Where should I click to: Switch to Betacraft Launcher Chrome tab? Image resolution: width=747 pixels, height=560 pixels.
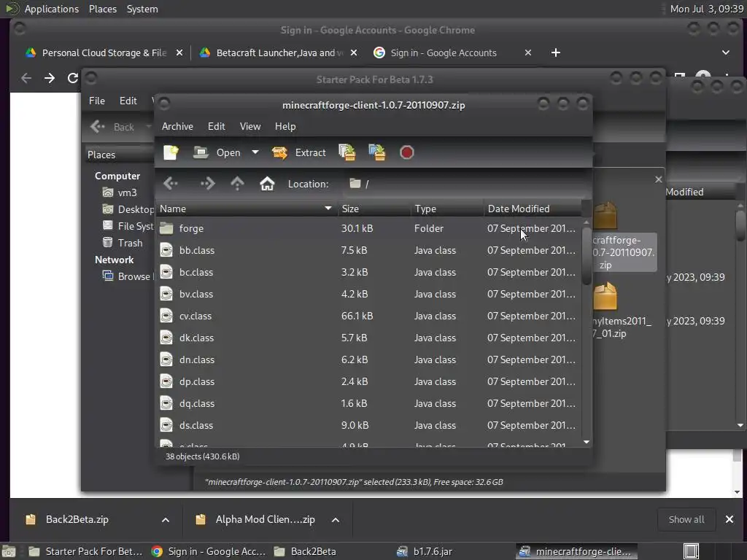tap(279, 52)
